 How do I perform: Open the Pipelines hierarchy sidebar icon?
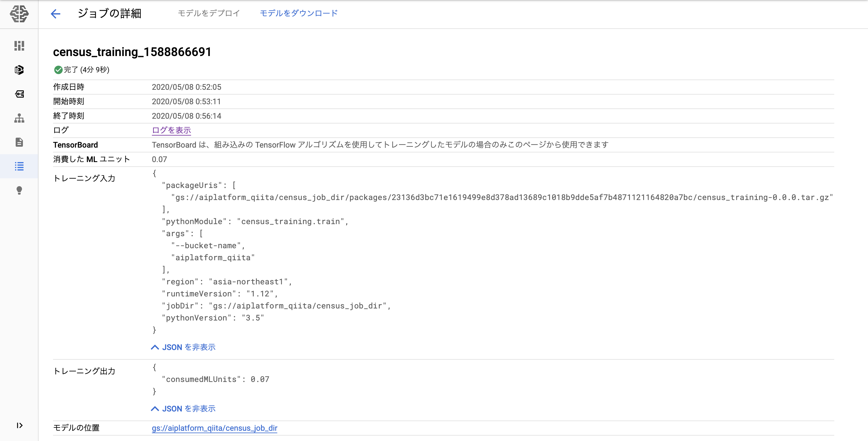[x=19, y=118]
